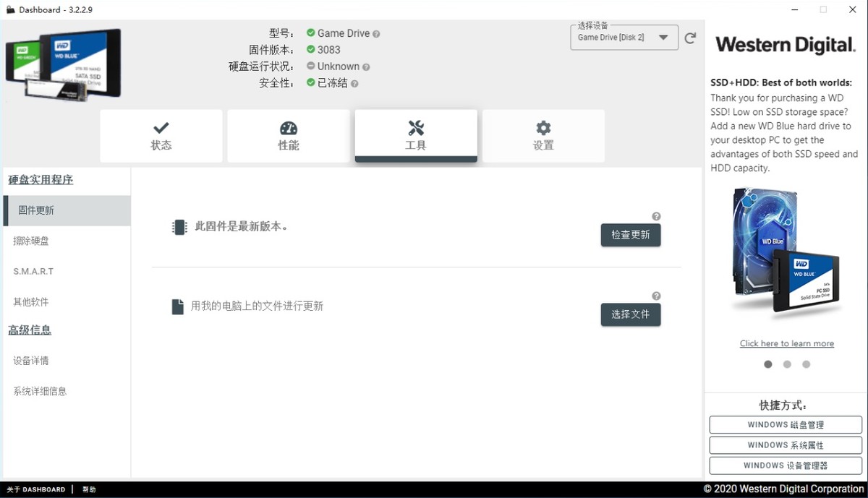The width and height of the screenshot is (868, 498).
Task: Click the file icon beside 用我的电脑上的文件进行更新
Action: tap(177, 306)
